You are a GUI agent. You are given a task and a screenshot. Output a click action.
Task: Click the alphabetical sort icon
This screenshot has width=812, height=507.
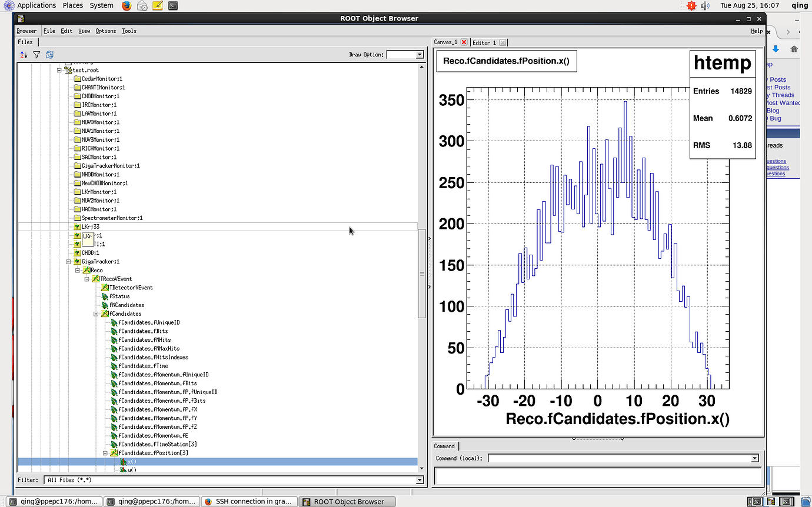[24, 55]
